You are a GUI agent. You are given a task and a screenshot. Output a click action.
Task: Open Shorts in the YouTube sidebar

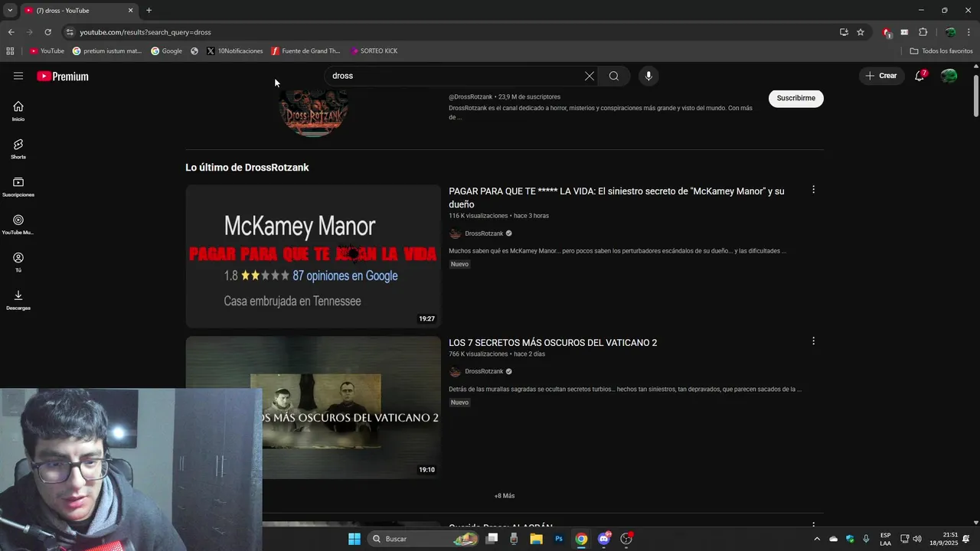(18, 148)
